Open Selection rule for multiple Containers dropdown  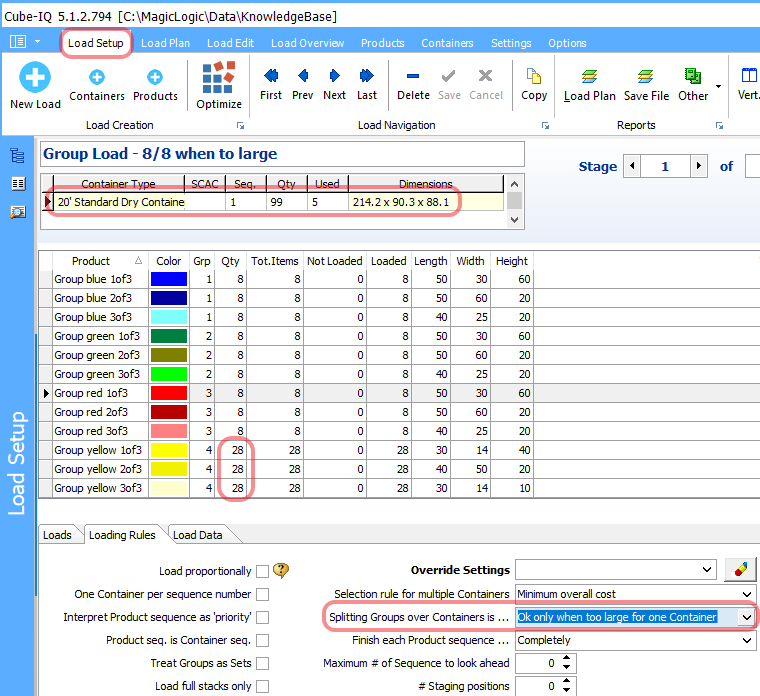click(x=745, y=595)
